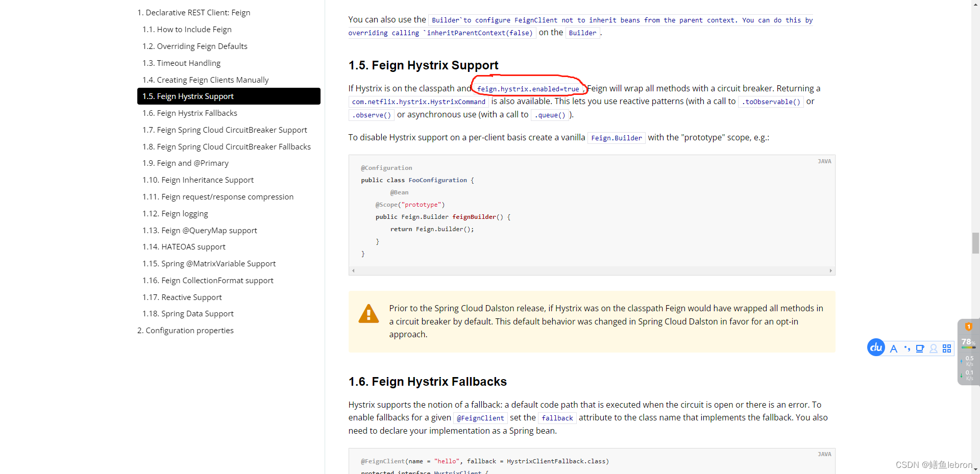Open the orange shield notification badge showing 1
This screenshot has height=474, width=980.
(x=968, y=326)
